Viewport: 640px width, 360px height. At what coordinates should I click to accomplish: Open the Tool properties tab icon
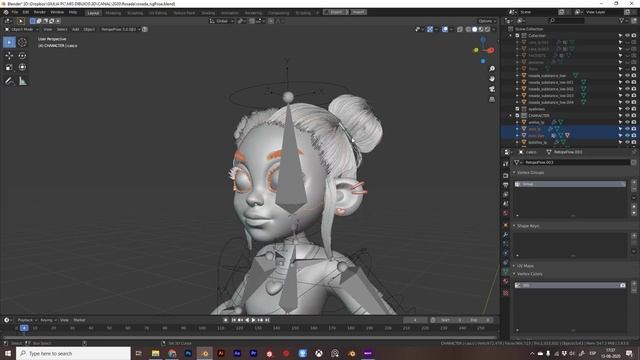506,164
